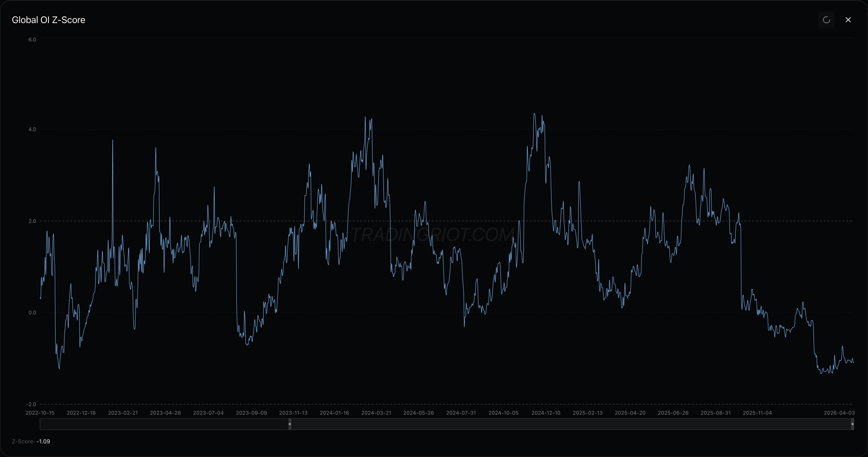Click the refresh chart data icon
The height and width of the screenshot is (457, 868).
(x=826, y=20)
